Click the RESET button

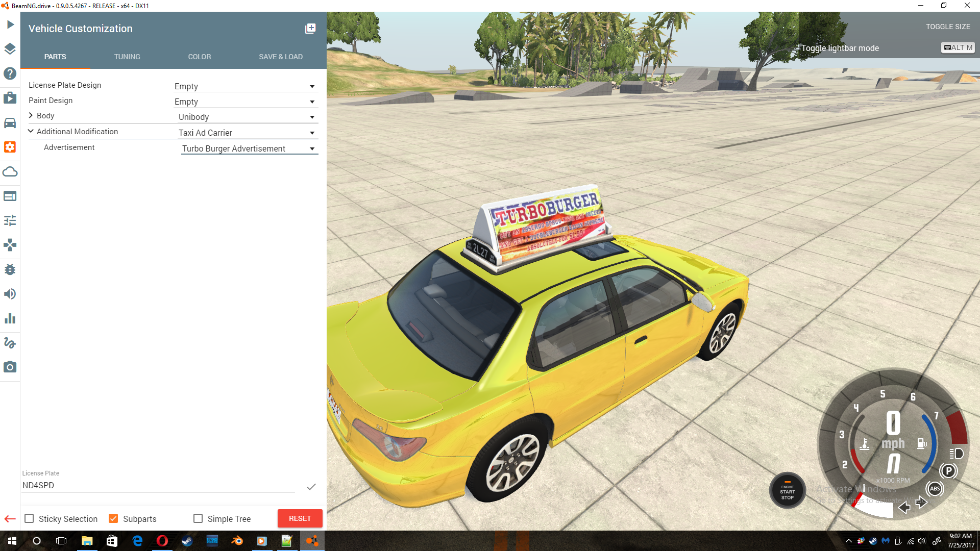[x=300, y=518]
